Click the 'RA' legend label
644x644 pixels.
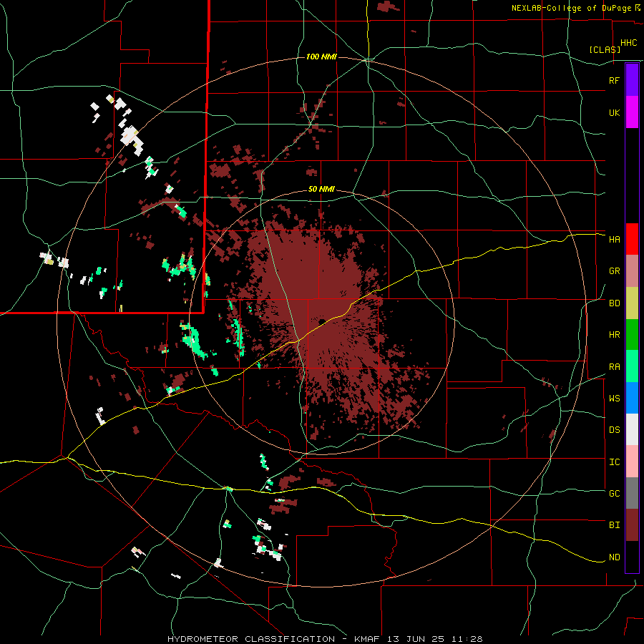[x=614, y=367]
